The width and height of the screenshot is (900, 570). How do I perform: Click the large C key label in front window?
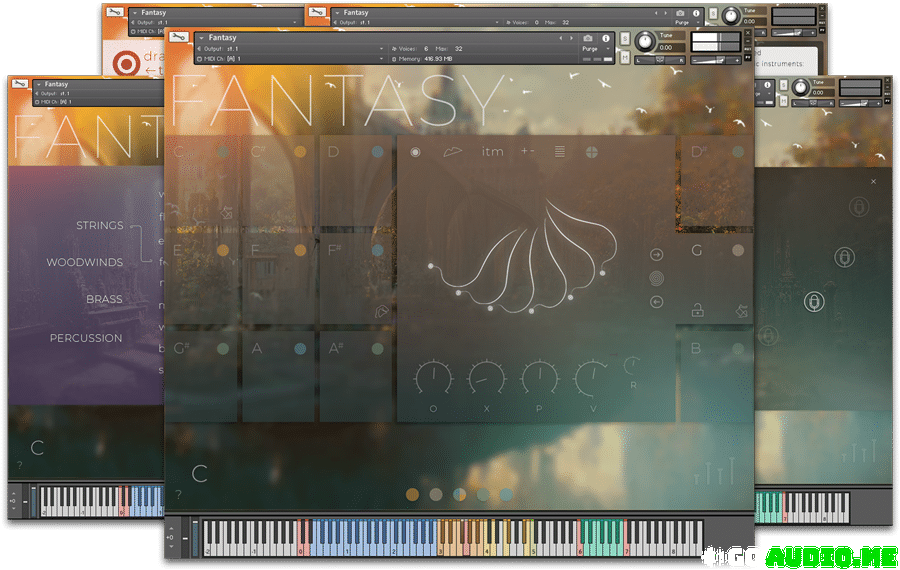(x=199, y=474)
